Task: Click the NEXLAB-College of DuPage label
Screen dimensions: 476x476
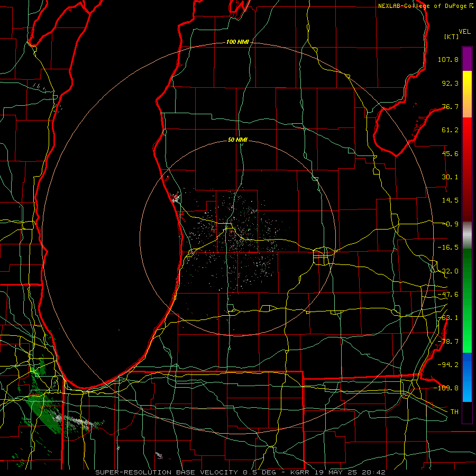Action: point(423,6)
